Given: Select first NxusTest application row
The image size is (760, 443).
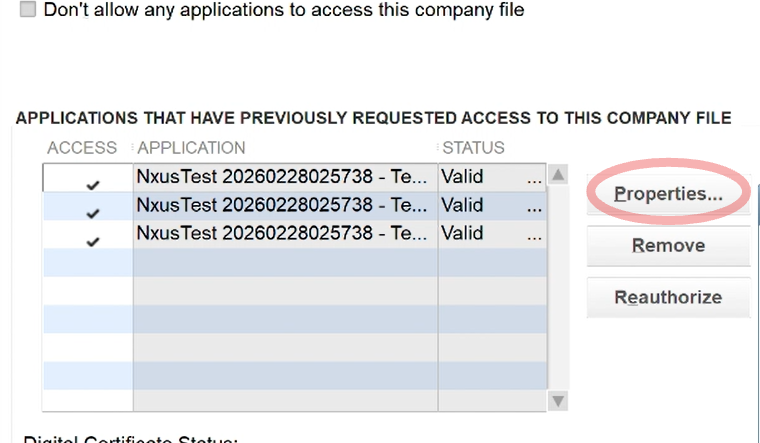Looking at the screenshot, I should tap(284, 177).
